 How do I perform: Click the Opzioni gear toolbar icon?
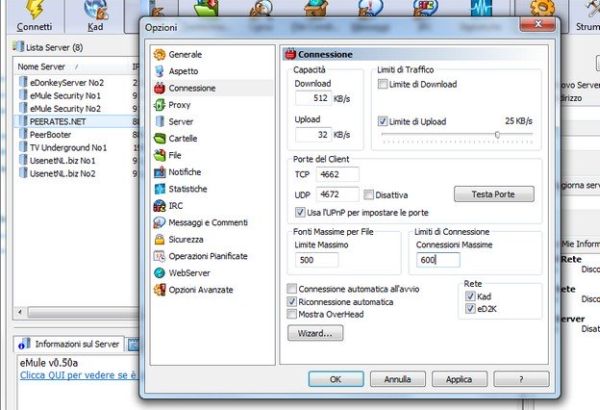(x=541, y=8)
